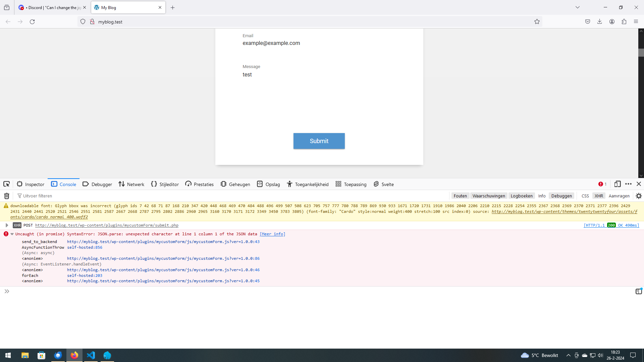Toggle the Waarschuwingen filter button

click(x=488, y=196)
